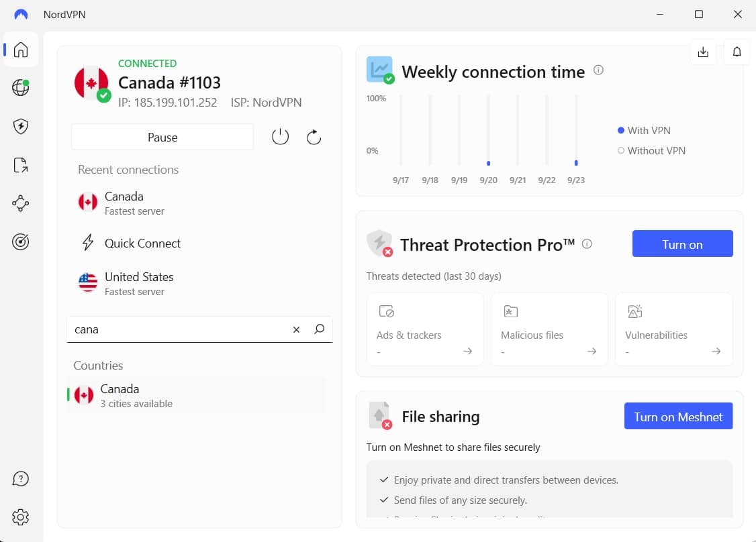Click the magnifier search icon
756x542 pixels.
319,329
